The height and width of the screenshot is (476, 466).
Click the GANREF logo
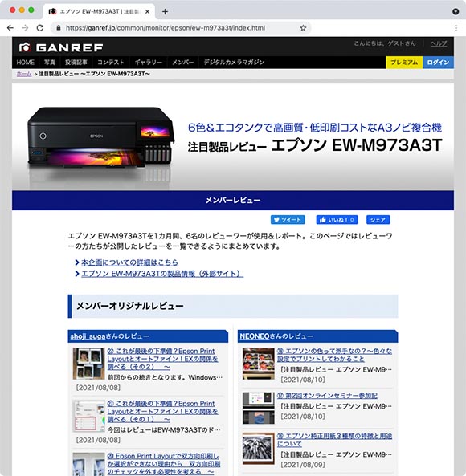(61, 47)
